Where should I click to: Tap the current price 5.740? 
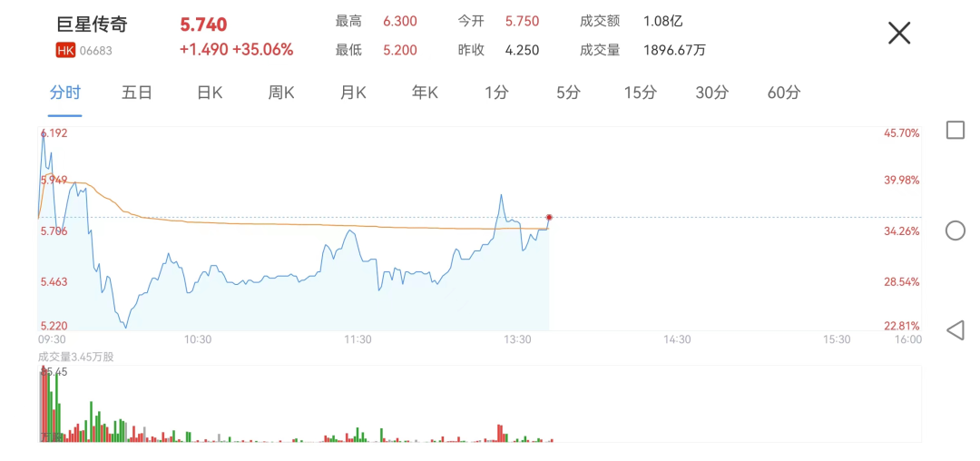click(203, 25)
